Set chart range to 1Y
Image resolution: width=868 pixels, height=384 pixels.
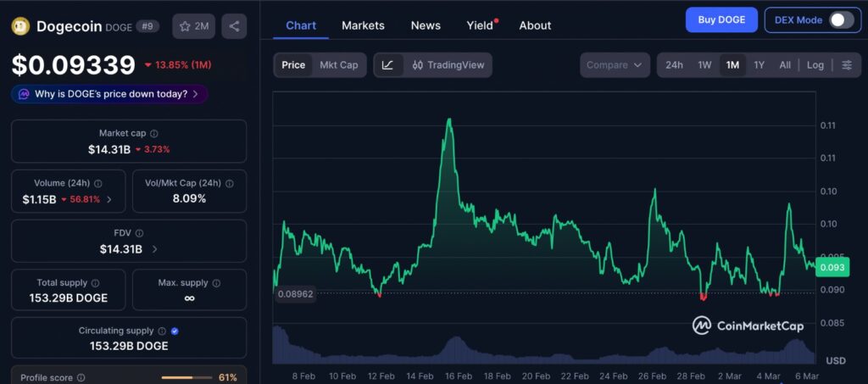click(x=759, y=65)
